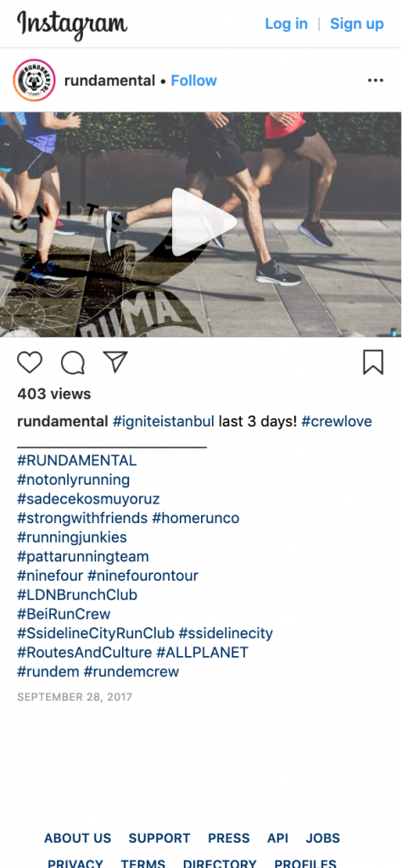This screenshot has width=402, height=868.
Task: Open the three-dot more options menu
Action: [x=376, y=81]
